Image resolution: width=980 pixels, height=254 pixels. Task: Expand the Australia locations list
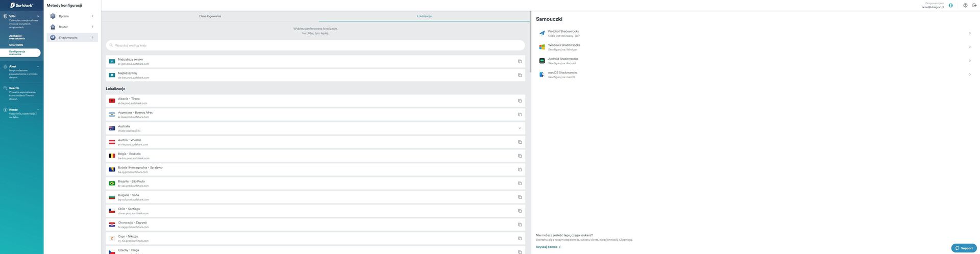(x=520, y=128)
